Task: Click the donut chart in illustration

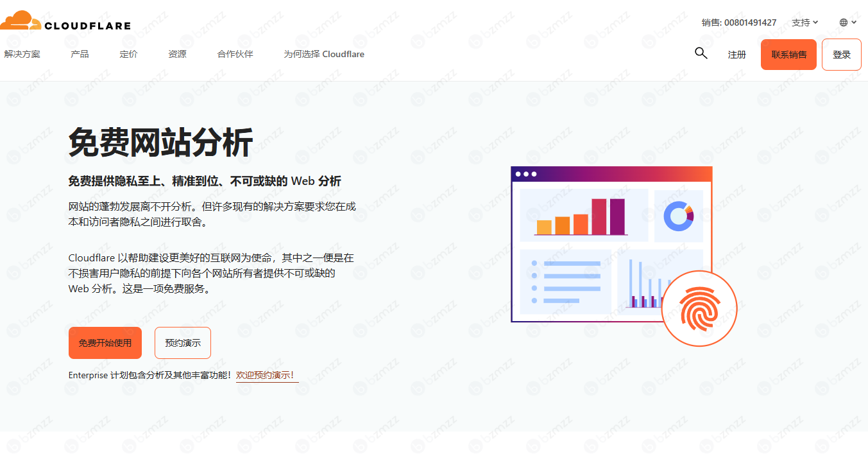Action: (x=679, y=216)
